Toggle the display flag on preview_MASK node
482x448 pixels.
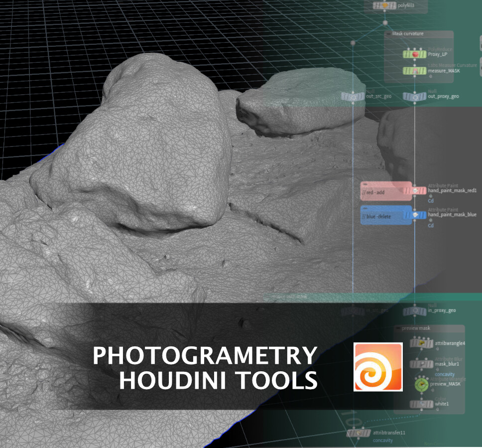click(427, 385)
